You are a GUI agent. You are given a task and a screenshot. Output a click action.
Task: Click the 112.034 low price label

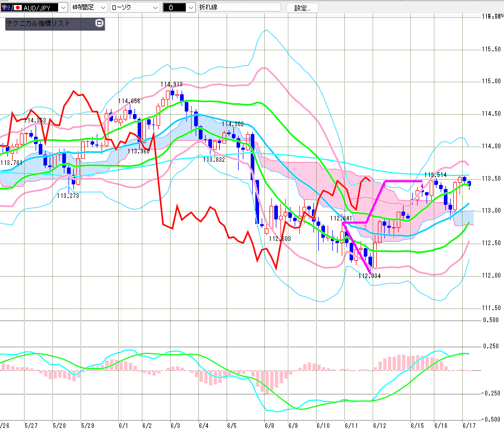(x=369, y=276)
